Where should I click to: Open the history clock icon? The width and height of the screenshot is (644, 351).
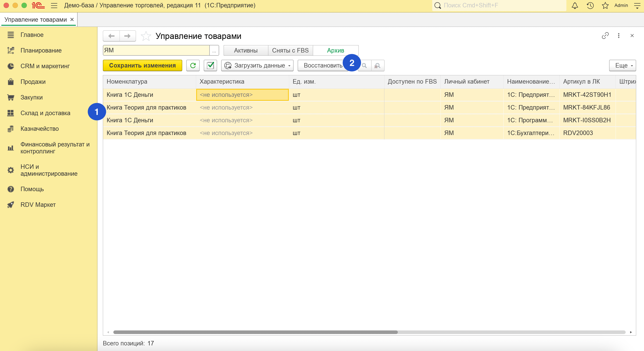(590, 6)
